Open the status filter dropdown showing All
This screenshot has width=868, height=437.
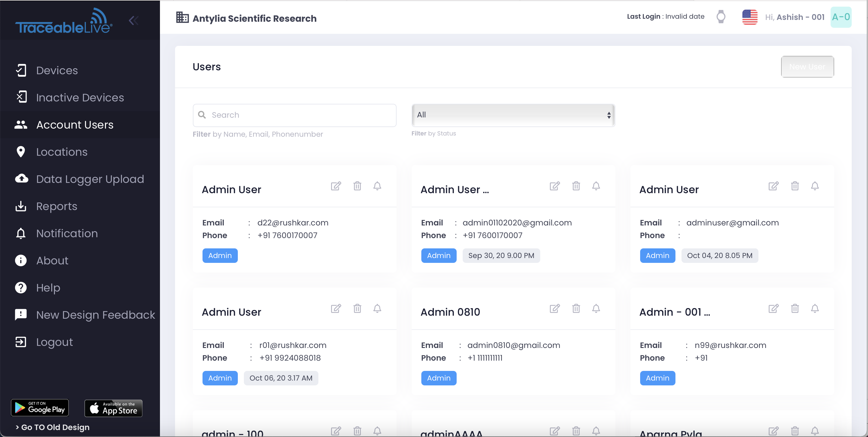click(x=513, y=115)
